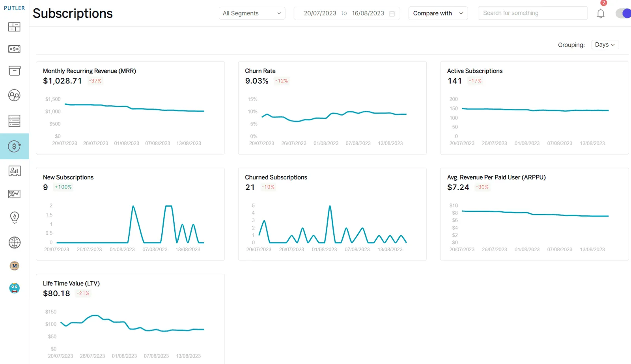Change Grouping from Days dropdown
631x364 pixels.
pos(605,45)
